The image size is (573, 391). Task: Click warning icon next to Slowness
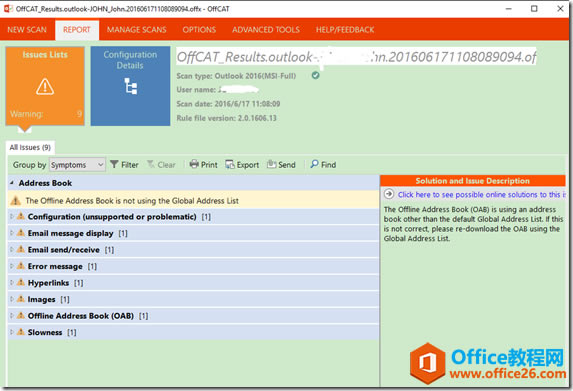[x=21, y=331]
